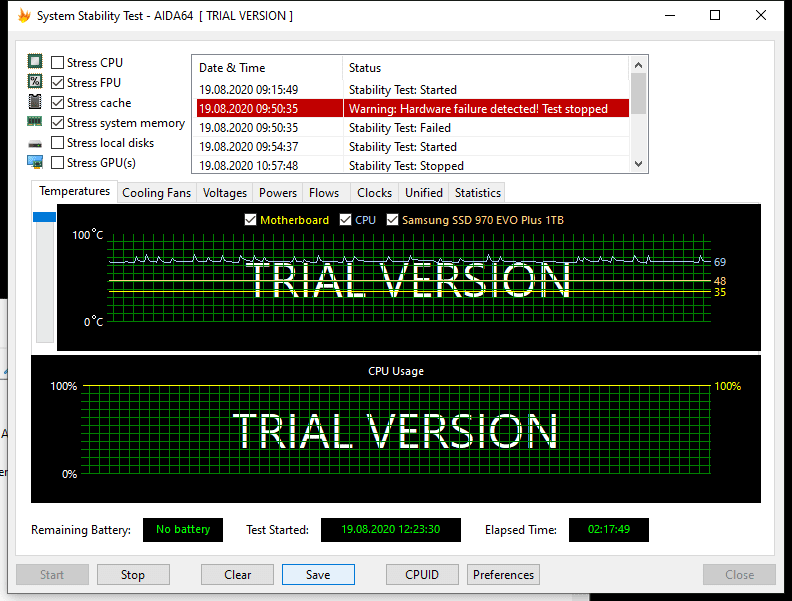Click the Test Started value 19.08.2020 12:23:30

[x=391, y=529]
